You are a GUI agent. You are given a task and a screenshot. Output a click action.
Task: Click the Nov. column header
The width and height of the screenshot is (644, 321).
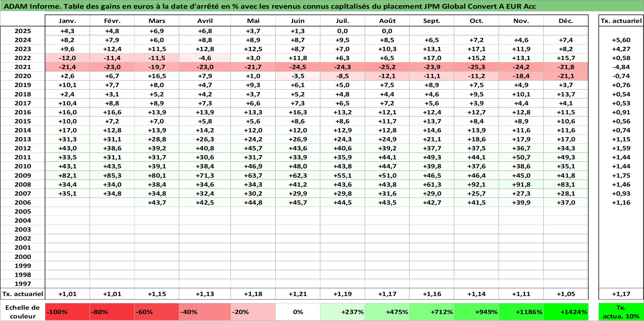click(521, 21)
